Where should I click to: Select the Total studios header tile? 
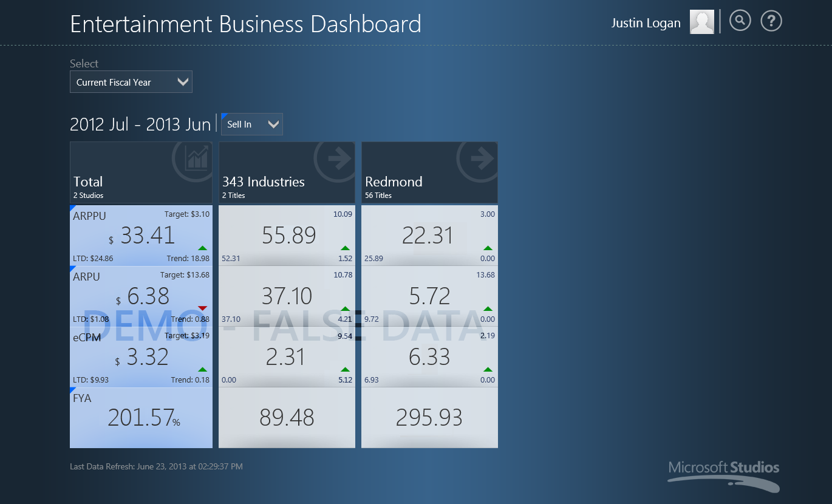[x=141, y=172]
